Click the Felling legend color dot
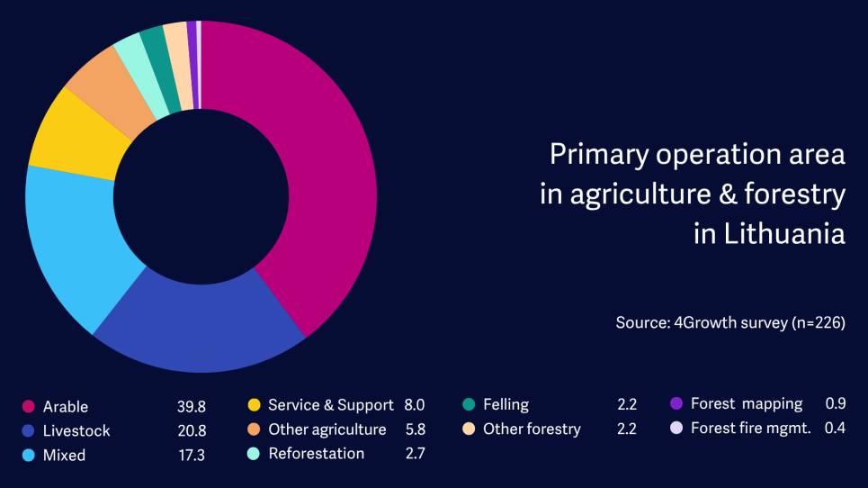The image size is (868, 488). (x=469, y=405)
